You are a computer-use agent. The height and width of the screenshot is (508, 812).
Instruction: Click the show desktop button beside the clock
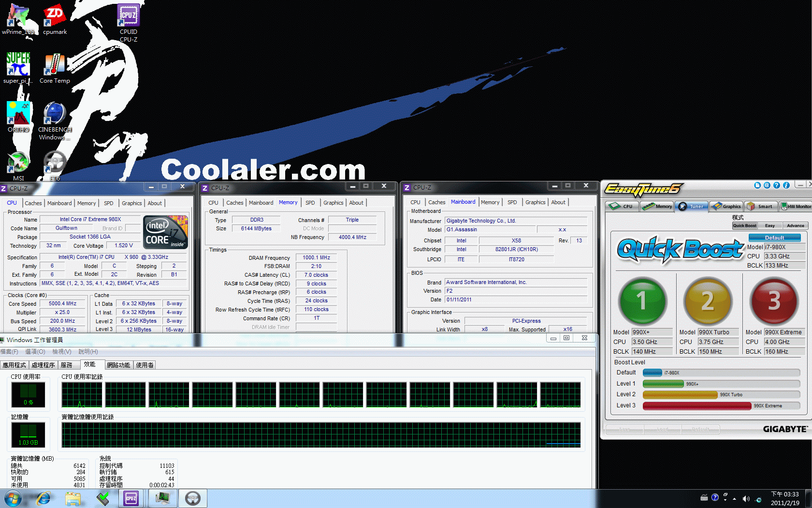pyautogui.click(x=808, y=498)
